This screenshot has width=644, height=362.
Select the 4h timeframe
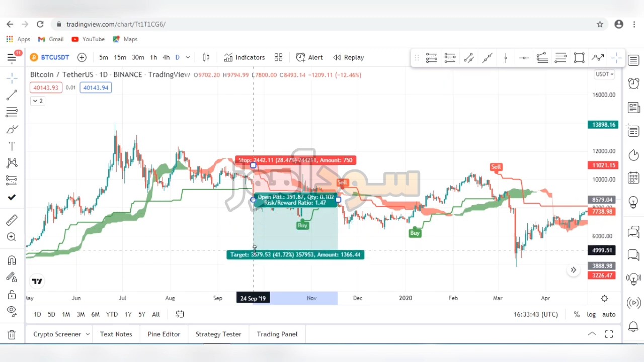click(x=166, y=57)
